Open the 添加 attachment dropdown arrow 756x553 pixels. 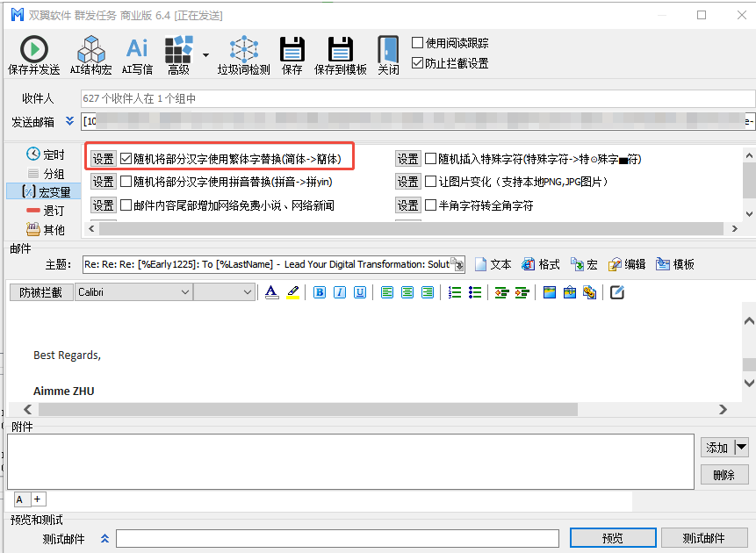741,447
